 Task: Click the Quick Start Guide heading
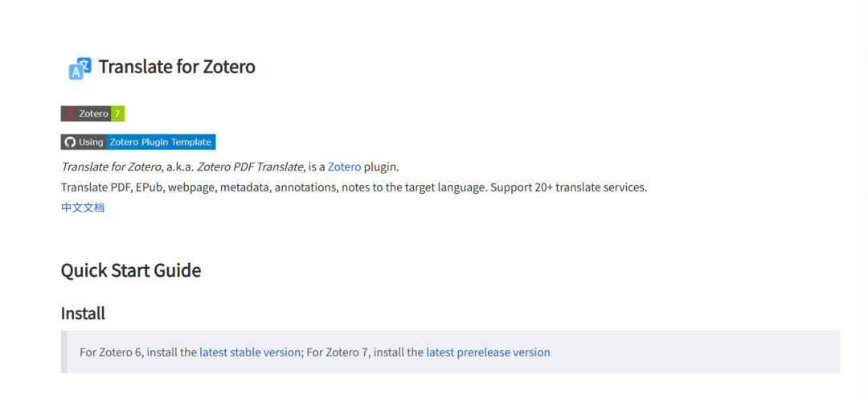coord(131,271)
